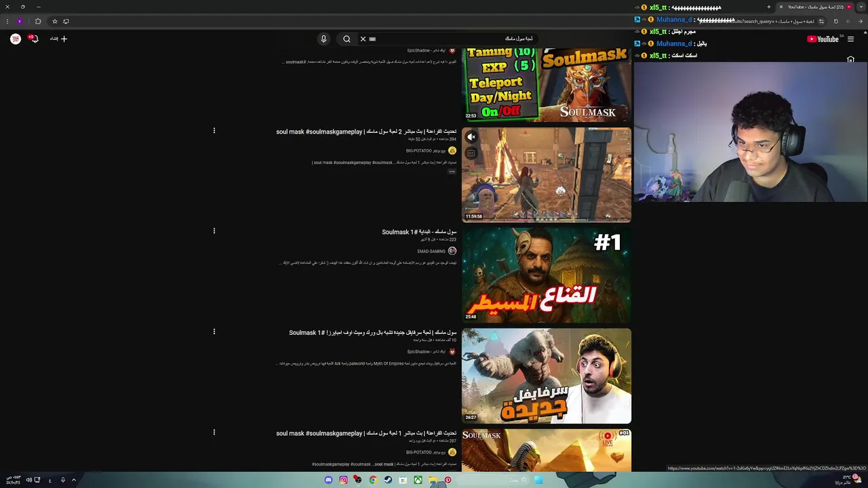Toggle captions on the previewing video
The image size is (868, 488).
[x=471, y=153]
